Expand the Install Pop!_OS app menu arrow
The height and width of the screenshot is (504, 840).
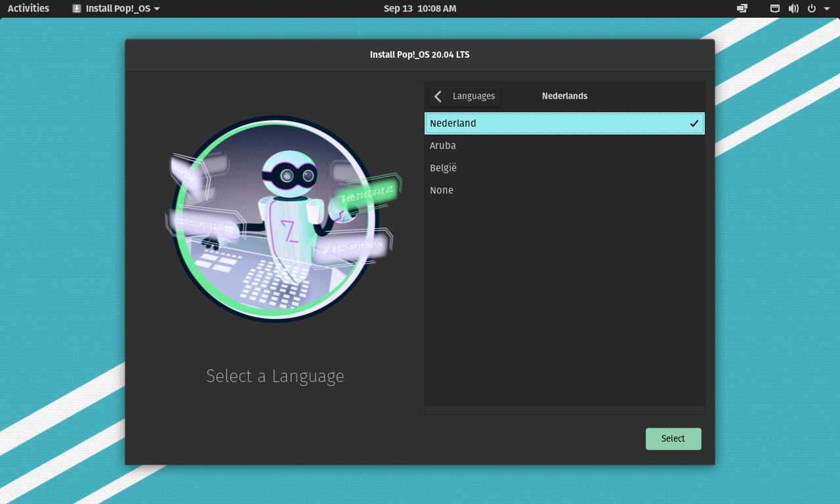pos(157,9)
